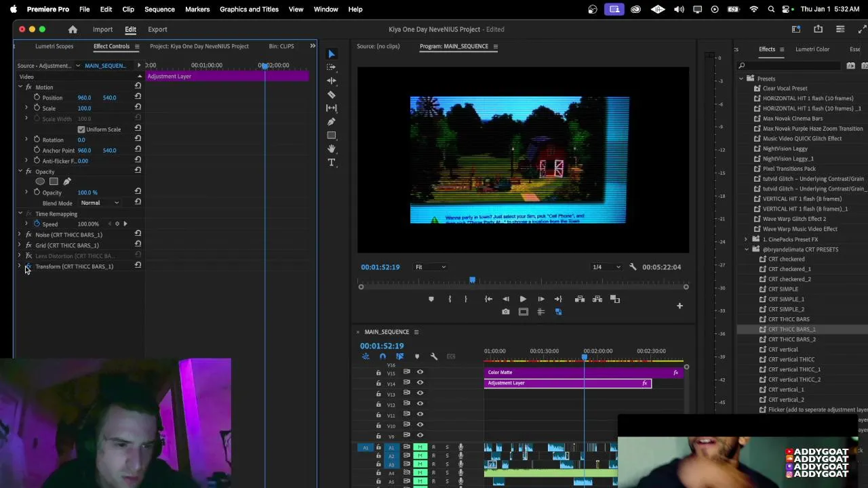Solo audio track A1
The image size is (868, 488).
pos(447,447)
